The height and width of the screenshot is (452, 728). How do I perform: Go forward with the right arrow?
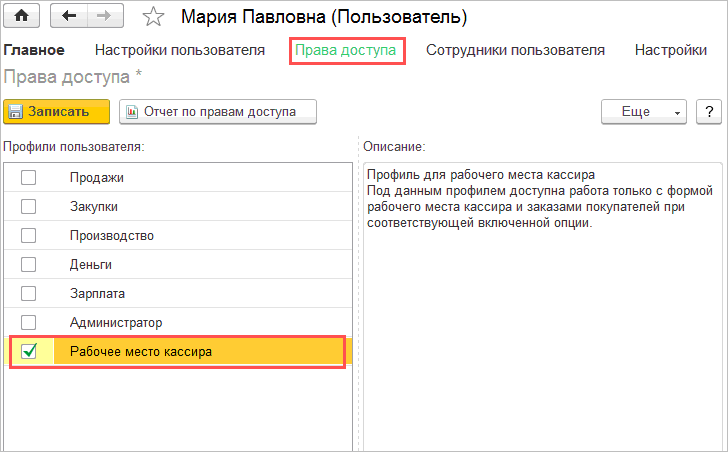coord(104,16)
